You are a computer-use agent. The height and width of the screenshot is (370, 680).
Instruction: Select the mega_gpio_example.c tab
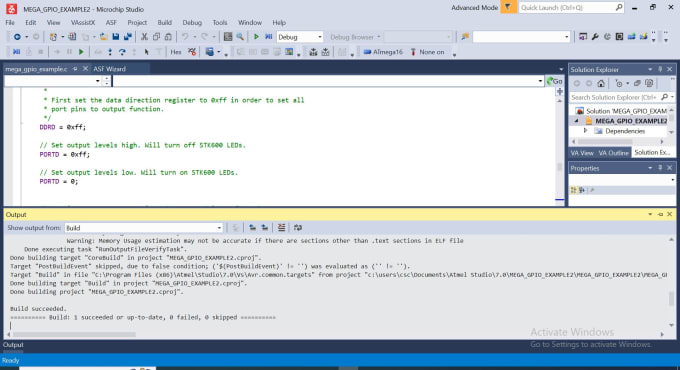(x=36, y=69)
